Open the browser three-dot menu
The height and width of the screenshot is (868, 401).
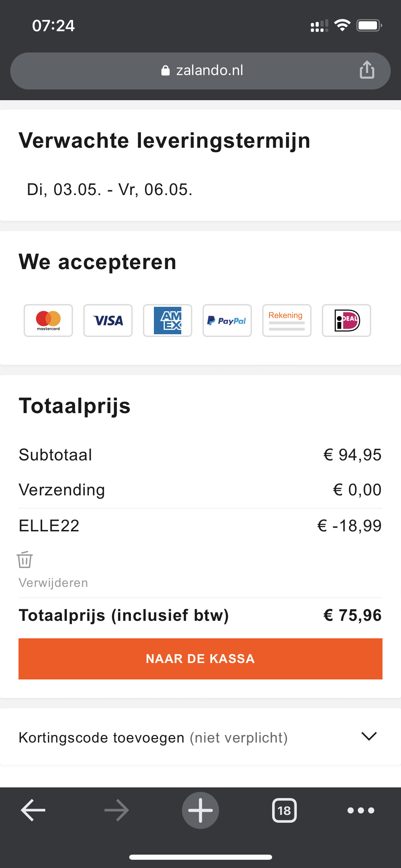(x=361, y=810)
